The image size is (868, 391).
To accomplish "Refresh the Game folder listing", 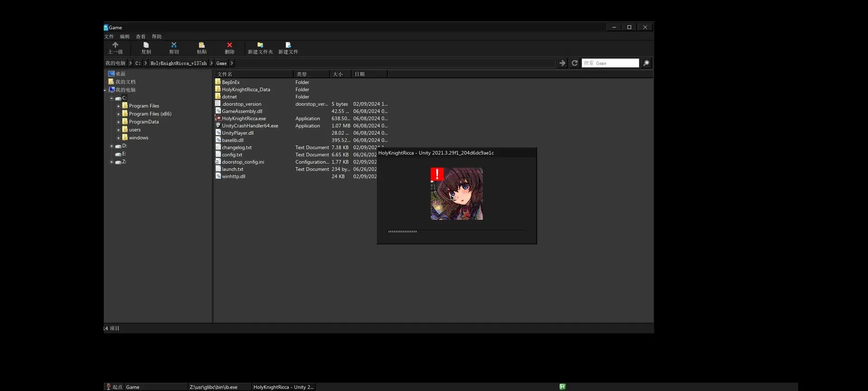I will tap(575, 63).
